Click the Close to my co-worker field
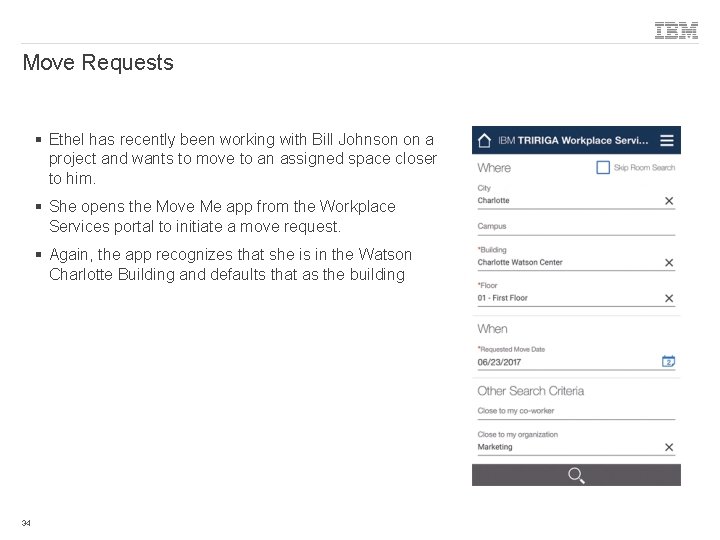Image resolution: width=720 pixels, height=540 pixels. [x=576, y=411]
